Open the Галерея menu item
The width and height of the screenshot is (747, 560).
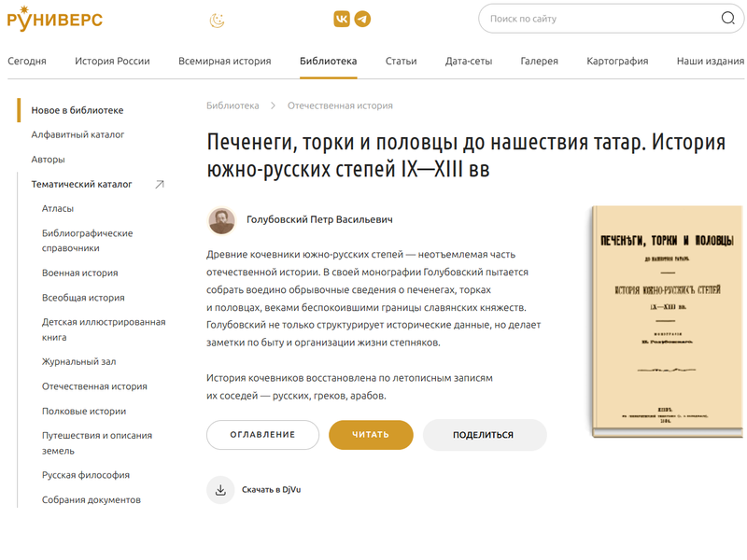tap(540, 61)
